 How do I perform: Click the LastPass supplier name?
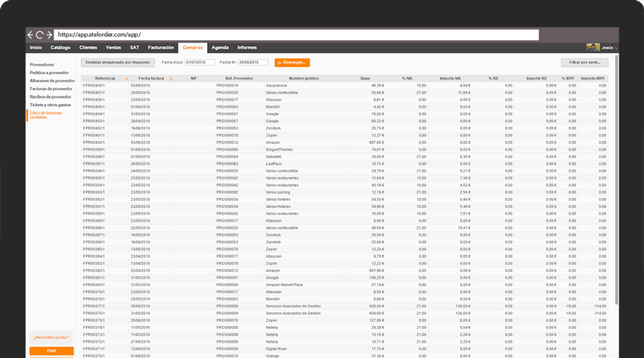click(x=273, y=164)
